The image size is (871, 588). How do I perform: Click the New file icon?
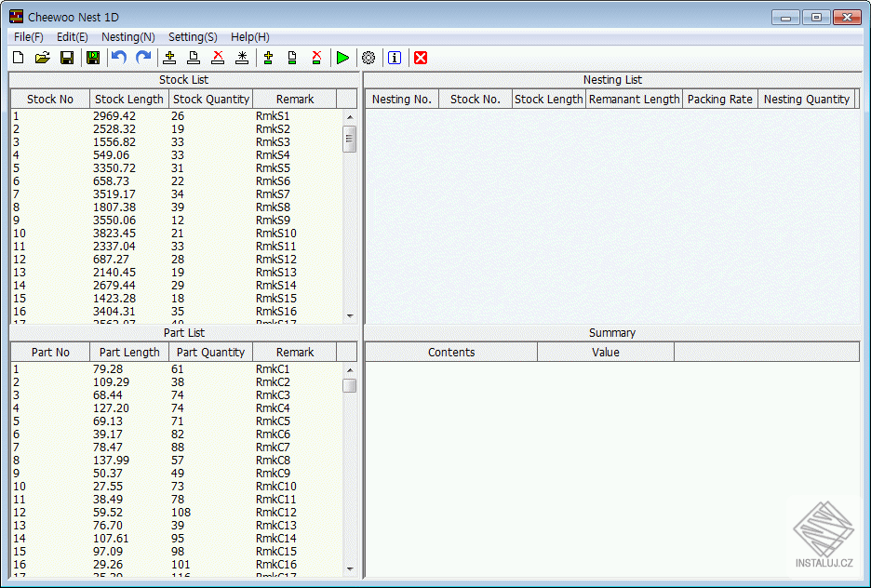(x=18, y=58)
